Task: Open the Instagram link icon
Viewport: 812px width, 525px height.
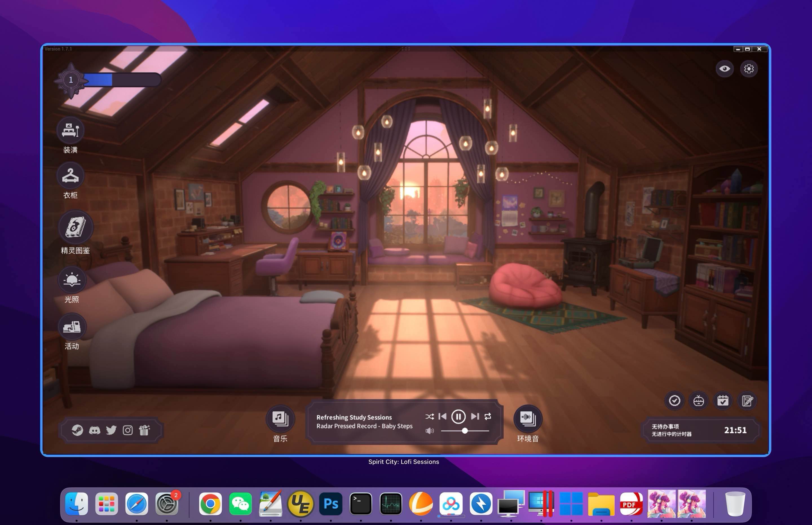Action: [127, 430]
